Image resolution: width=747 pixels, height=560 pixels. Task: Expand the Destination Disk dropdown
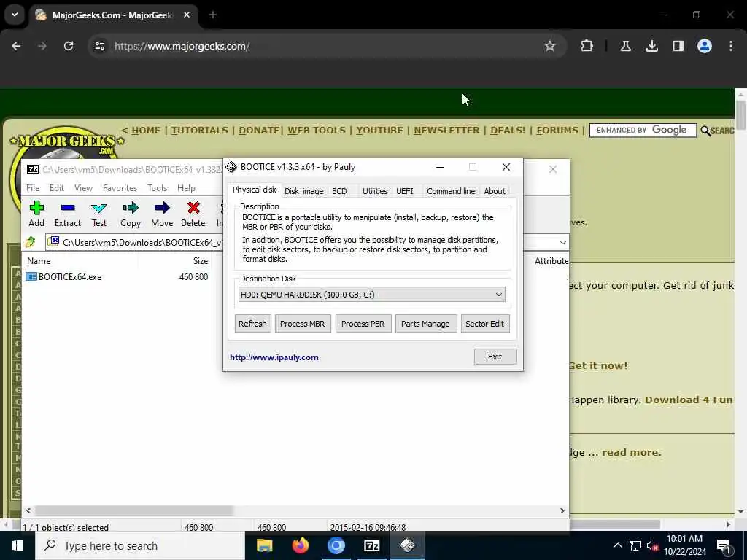(498, 295)
